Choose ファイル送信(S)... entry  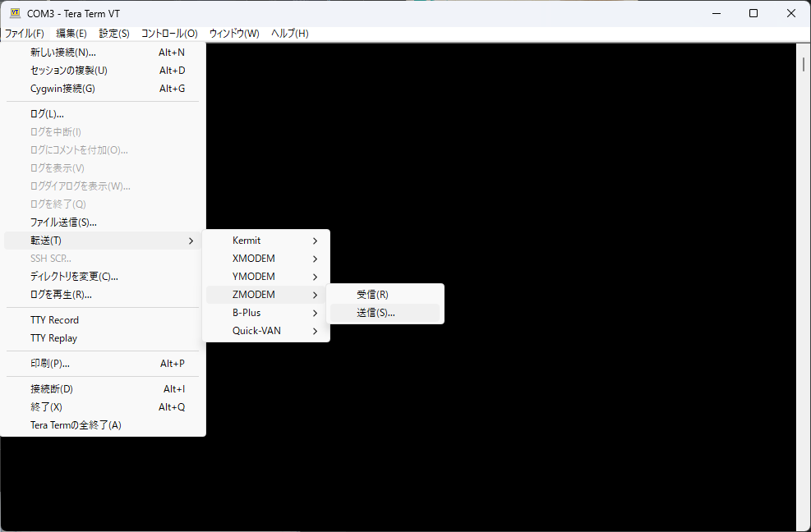tap(103, 222)
